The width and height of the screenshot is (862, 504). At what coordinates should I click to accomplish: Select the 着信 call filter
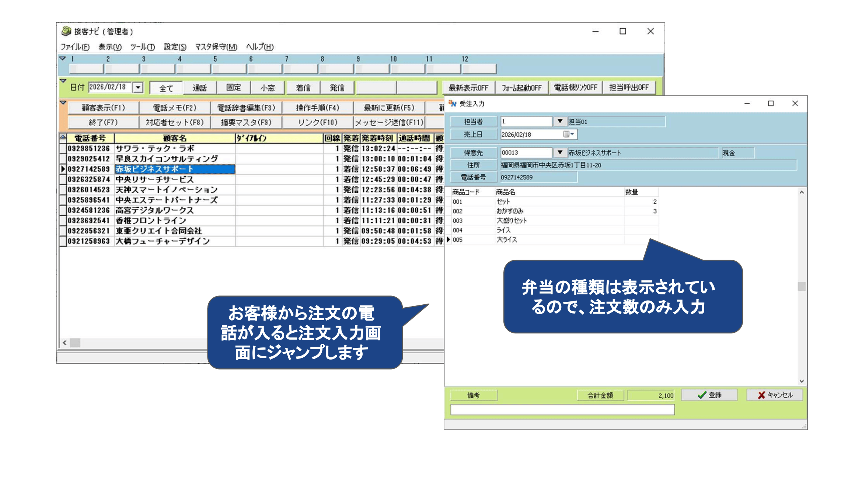coord(302,87)
